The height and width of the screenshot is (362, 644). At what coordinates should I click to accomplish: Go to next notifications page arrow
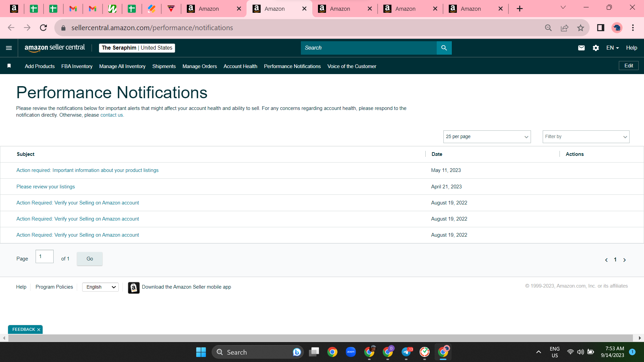click(x=625, y=260)
